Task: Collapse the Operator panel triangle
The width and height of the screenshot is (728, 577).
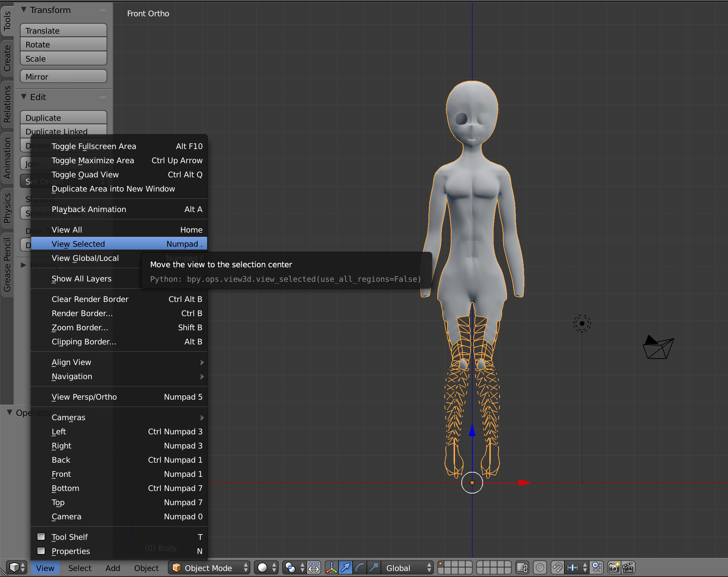Action: (x=10, y=413)
